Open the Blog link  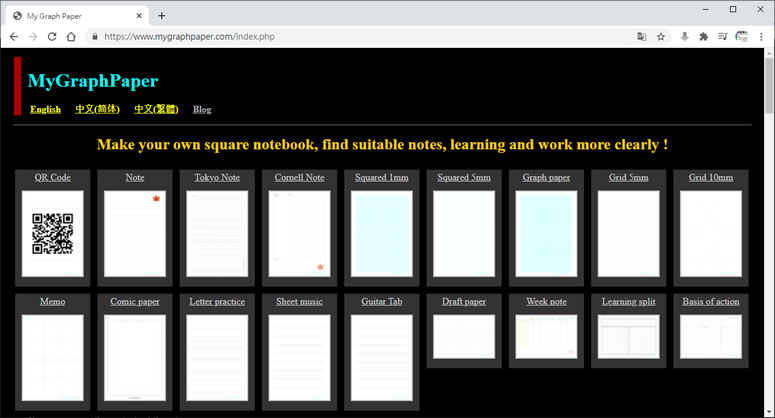tap(202, 110)
